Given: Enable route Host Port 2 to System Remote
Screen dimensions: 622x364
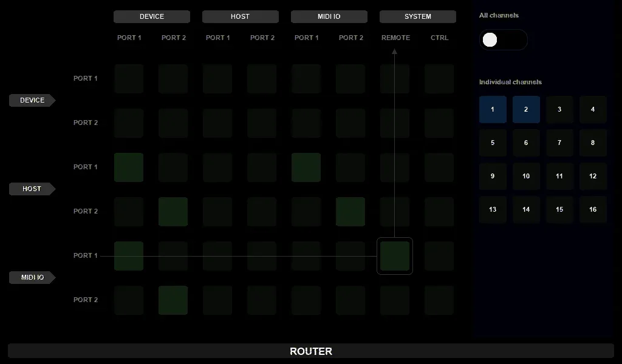Looking at the screenshot, I should (x=395, y=212).
